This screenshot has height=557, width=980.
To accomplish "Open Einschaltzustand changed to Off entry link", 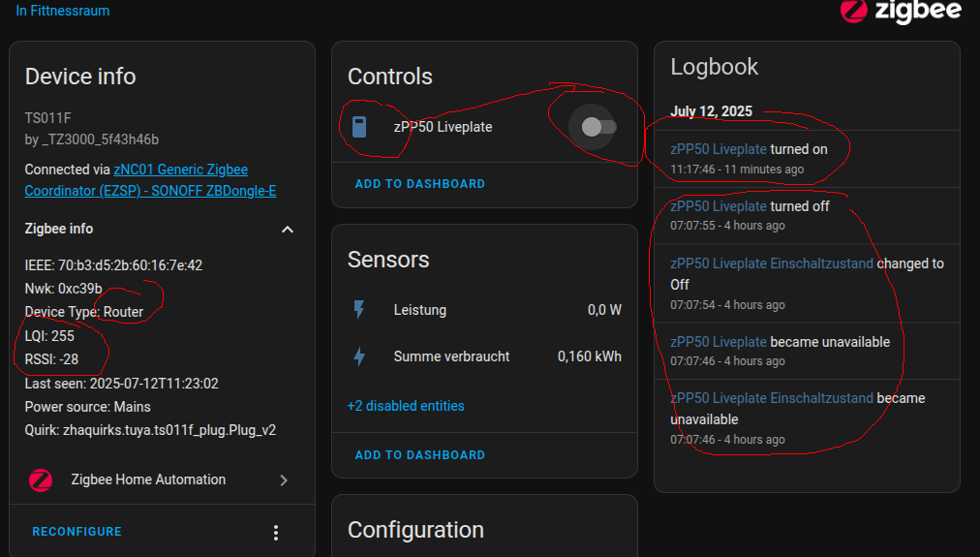I will coord(772,263).
